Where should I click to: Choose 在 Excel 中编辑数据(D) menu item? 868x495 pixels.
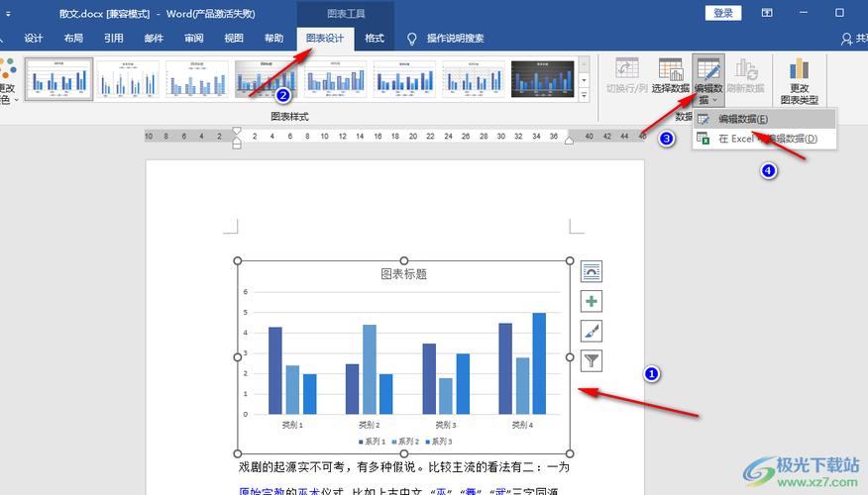click(x=764, y=139)
